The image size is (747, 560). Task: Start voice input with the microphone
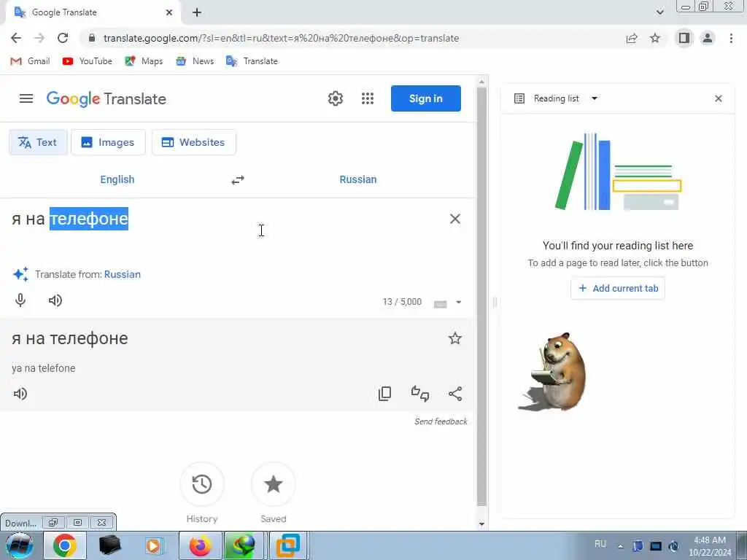(x=20, y=300)
